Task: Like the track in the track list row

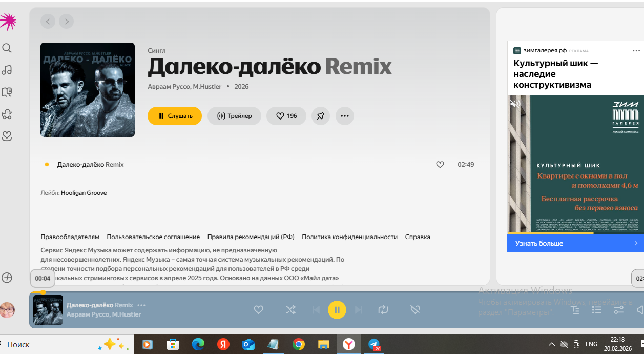Action: [440, 165]
